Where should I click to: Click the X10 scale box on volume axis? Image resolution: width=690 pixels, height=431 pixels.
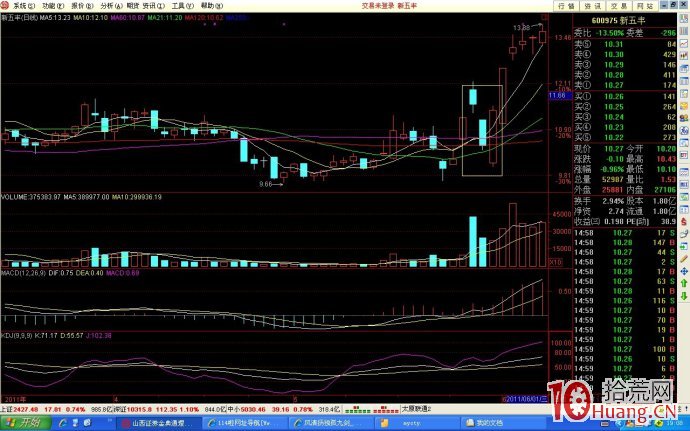point(556,262)
